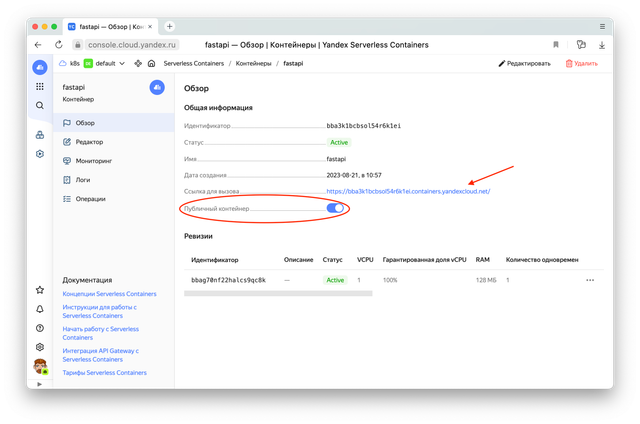This screenshot has height=424, width=640.
Task: Open the revision row three-dots menu
Action: click(x=589, y=280)
